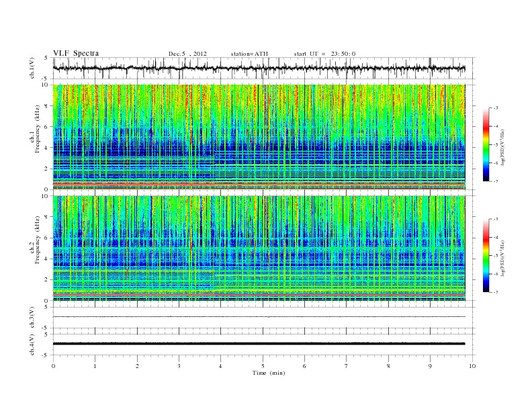Click the time axis tick label "1"

[95, 366]
